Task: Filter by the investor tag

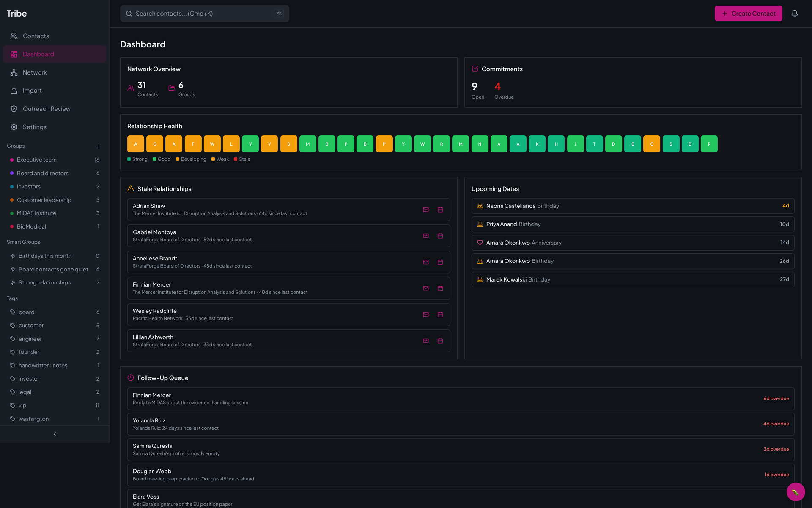Action: tap(55, 379)
